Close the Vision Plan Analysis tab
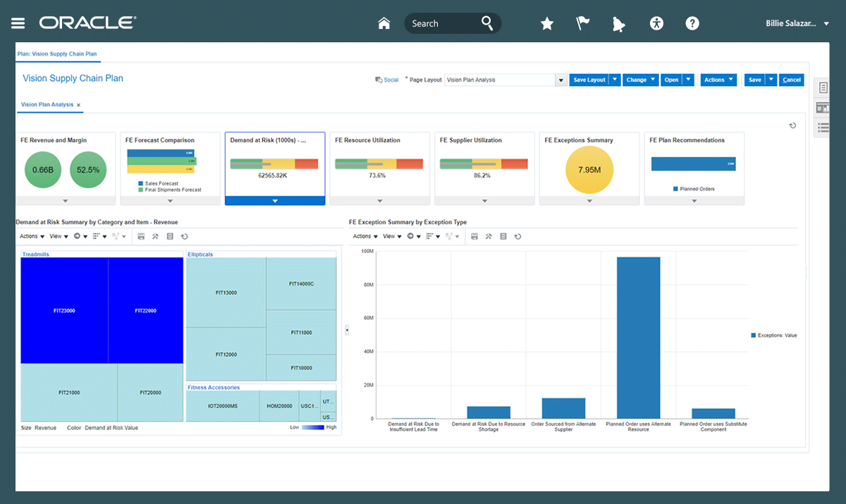This screenshot has width=846, height=504. click(79, 105)
